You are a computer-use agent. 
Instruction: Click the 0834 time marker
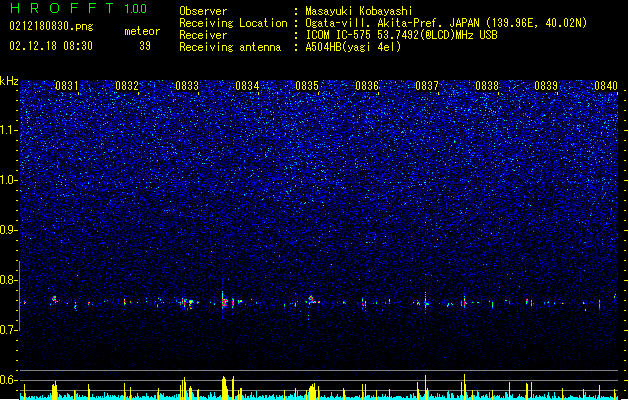(x=247, y=86)
